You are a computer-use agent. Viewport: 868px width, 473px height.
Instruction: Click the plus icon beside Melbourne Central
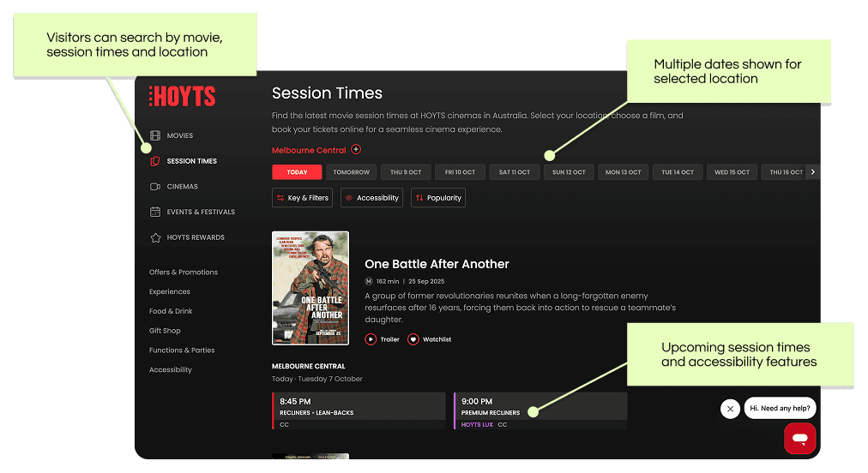(x=356, y=149)
